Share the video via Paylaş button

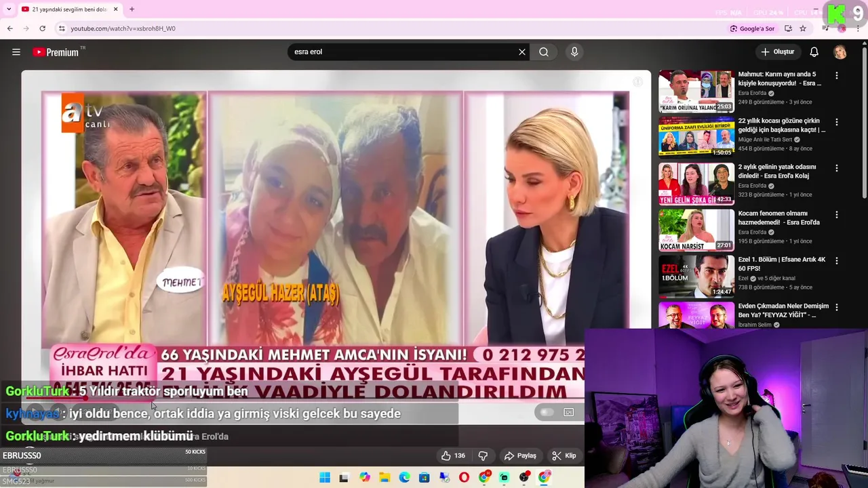tap(521, 455)
